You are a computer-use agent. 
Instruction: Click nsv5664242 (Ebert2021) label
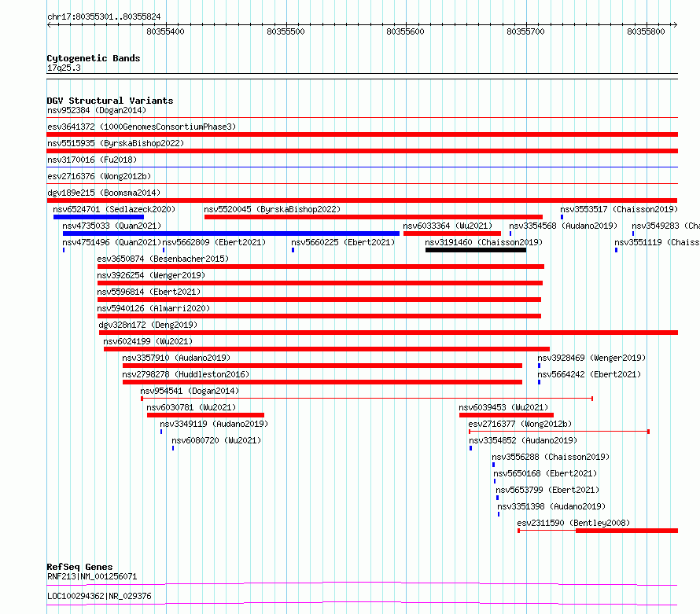click(589, 374)
